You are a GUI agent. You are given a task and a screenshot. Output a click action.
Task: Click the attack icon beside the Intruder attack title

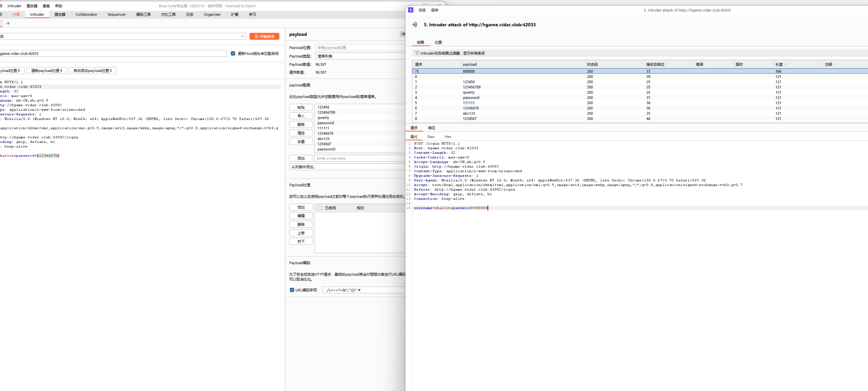click(415, 25)
